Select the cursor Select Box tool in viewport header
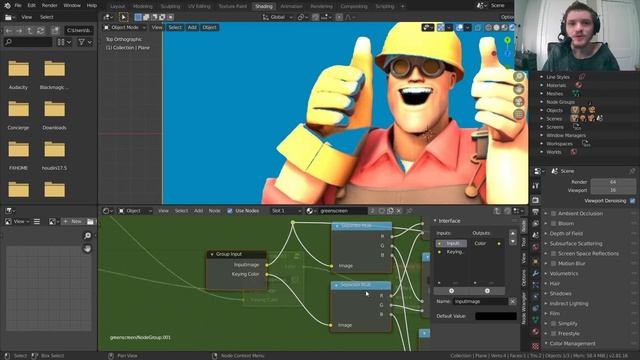The width and height of the screenshot is (640, 360). pos(123,17)
